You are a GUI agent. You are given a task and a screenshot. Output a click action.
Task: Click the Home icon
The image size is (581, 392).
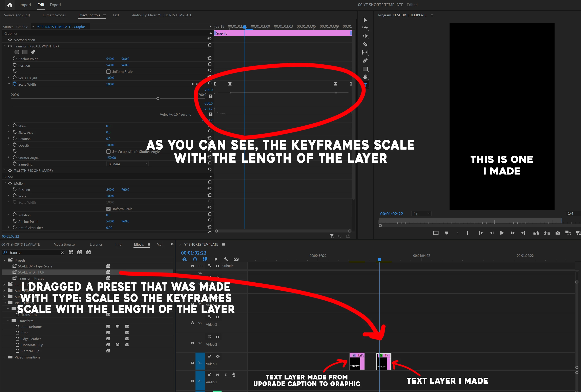coord(10,5)
